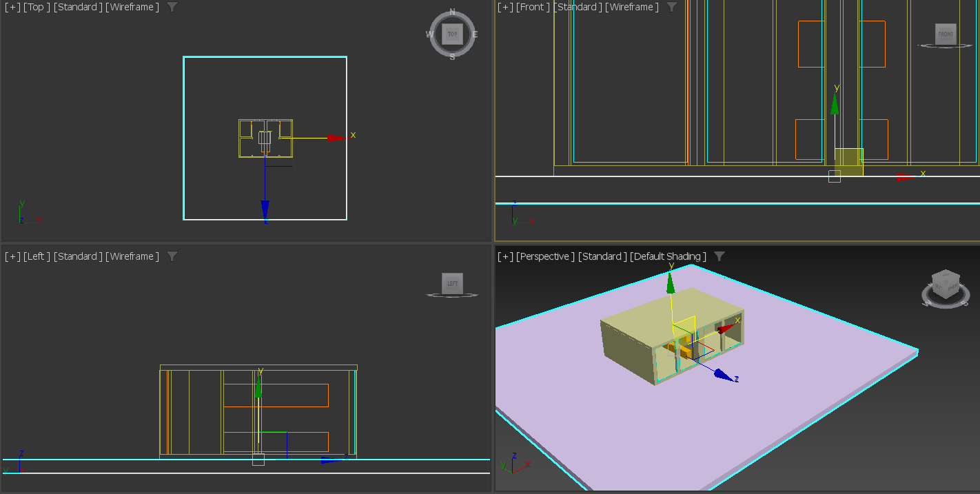Open the [+] menu in Top viewport
This screenshot has height=494, width=980.
(x=12, y=7)
